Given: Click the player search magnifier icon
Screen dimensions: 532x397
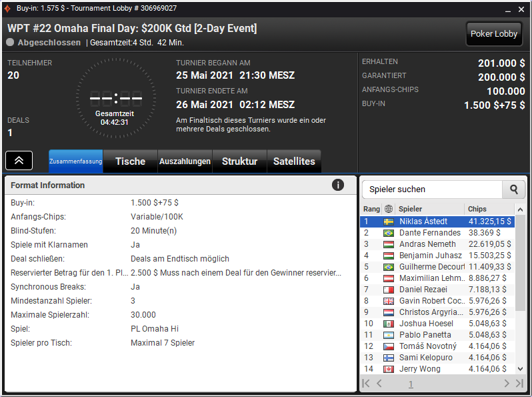Looking at the screenshot, I should [514, 189].
